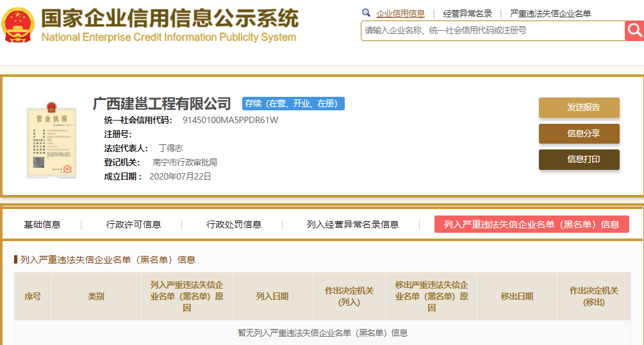Click the 列入日期 column header
Image resolution: width=644 pixels, height=345 pixels.
click(272, 296)
